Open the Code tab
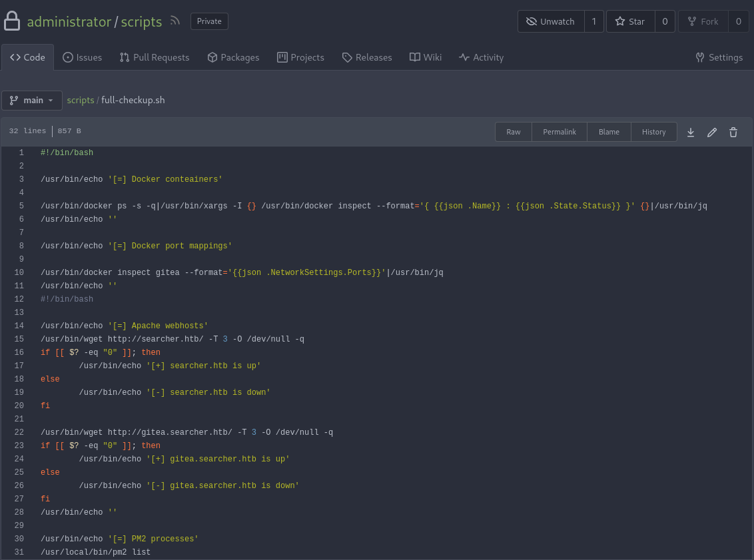Screen dimensions: 754x560 [27, 57]
